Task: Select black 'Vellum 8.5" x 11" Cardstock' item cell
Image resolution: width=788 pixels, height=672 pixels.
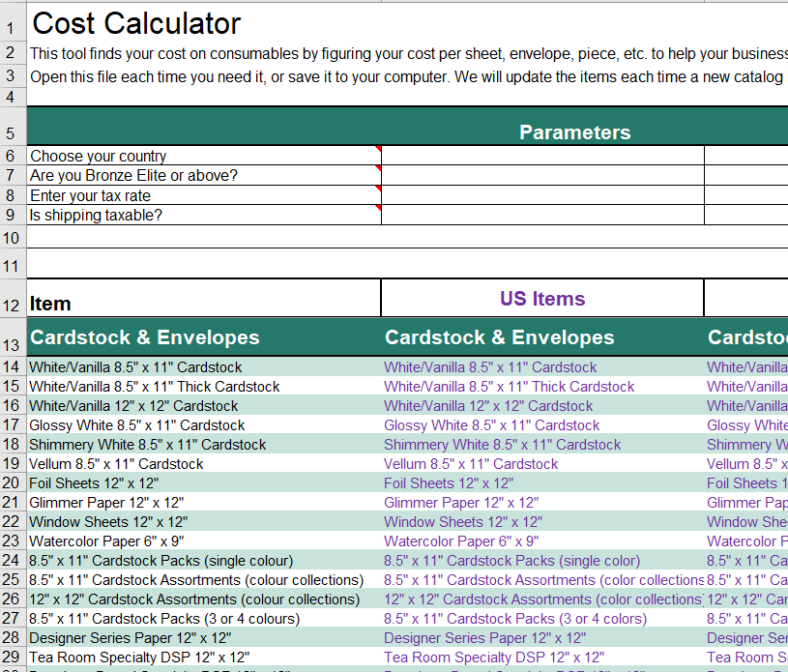Action: coord(116,464)
